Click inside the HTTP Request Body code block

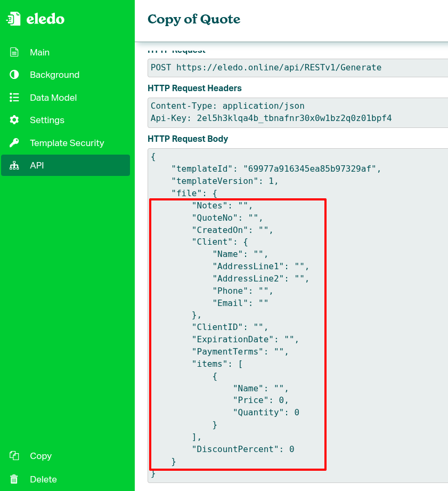[x=293, y=320]
